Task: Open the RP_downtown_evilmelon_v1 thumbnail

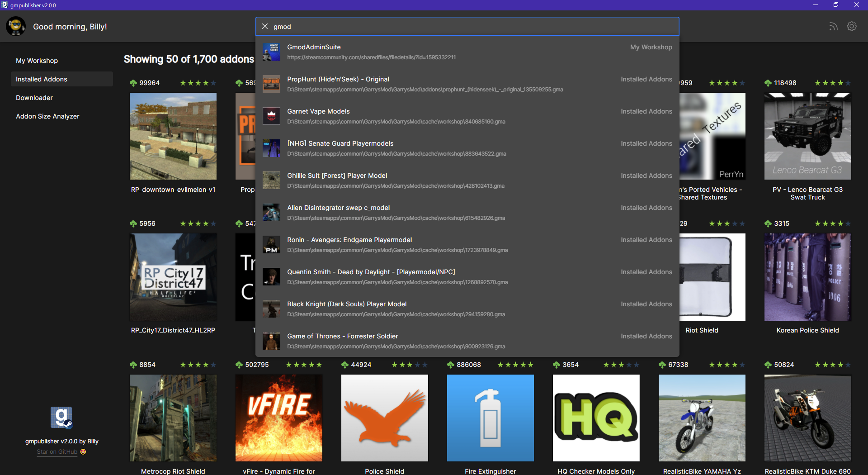Action: (x=173, y=136)
